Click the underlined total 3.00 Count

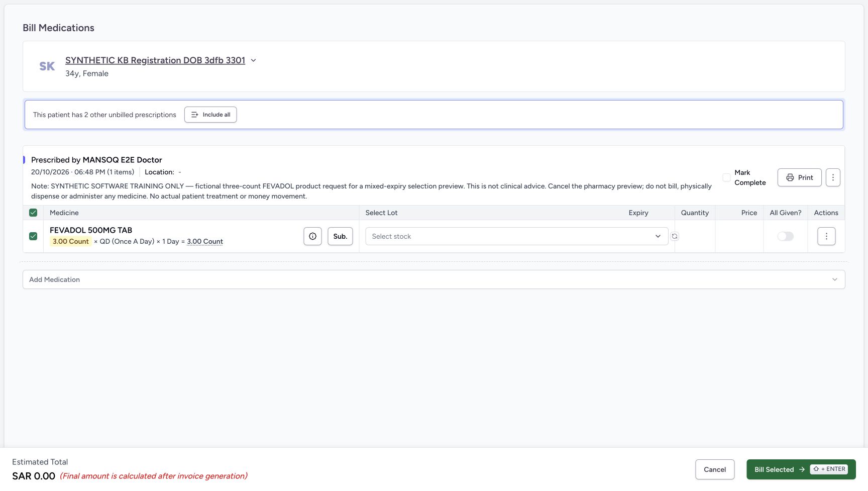coord(205,241)
